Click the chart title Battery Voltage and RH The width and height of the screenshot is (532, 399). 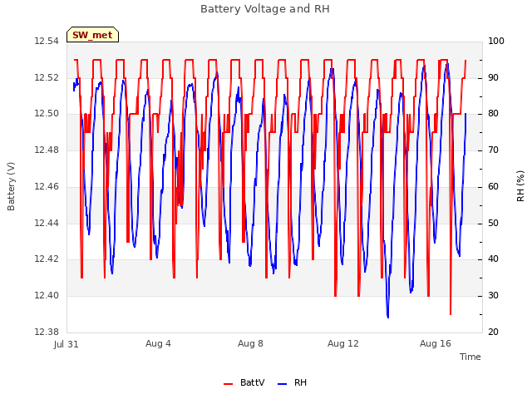[265, 9]
